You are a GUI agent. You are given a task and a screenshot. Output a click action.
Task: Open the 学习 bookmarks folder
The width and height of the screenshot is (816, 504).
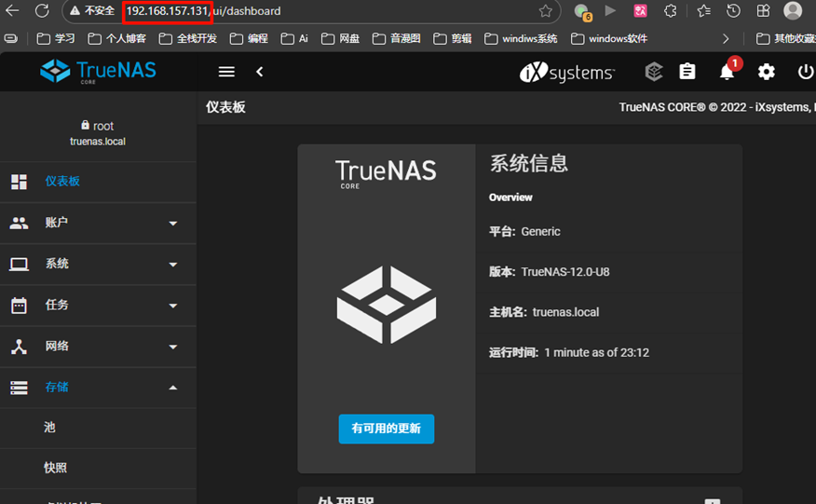pyautogui.click(x=56, y=38)
